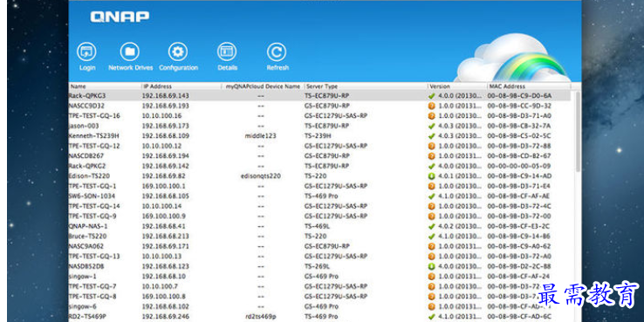644x322 pixels.
Task: Select the TPE-TEST-GQ-9 device name
Action: (x=92, y=216)
